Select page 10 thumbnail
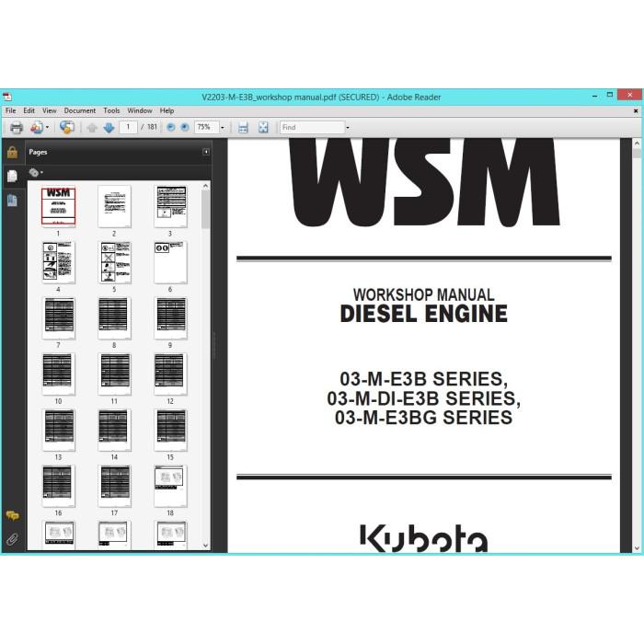 pos(58,374)
